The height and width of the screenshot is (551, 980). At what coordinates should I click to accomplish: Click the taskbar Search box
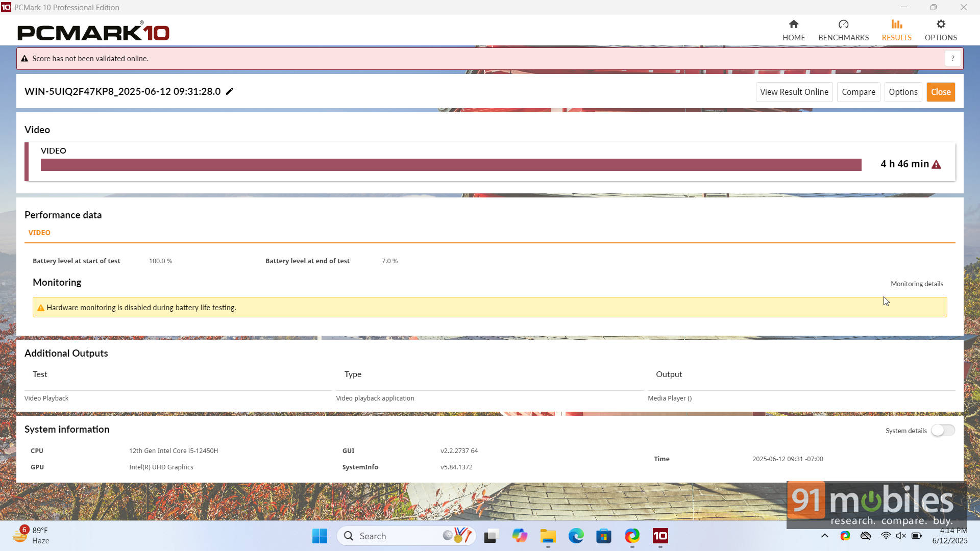point(406,536)
